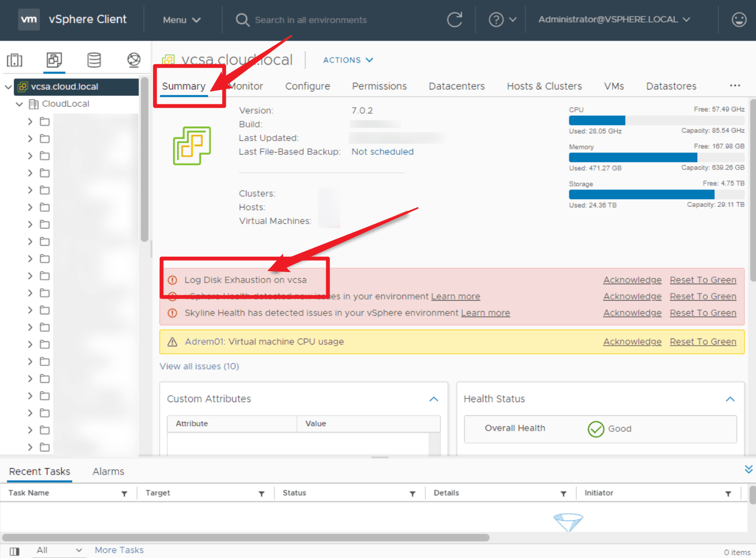Click the smiley feedback icon
The height and width of the screenshot is (558, 756).
coord(739,20)
